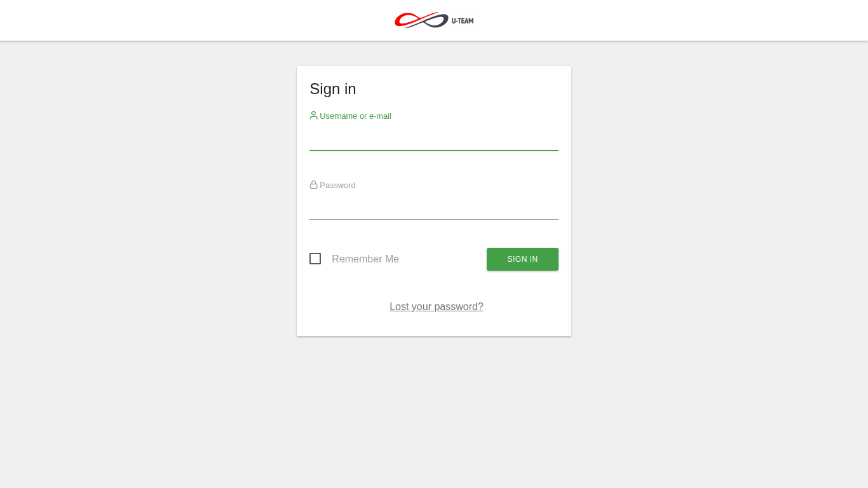Click the Username or e-mail label
The image size is (868, 488).
click(355, 116)
